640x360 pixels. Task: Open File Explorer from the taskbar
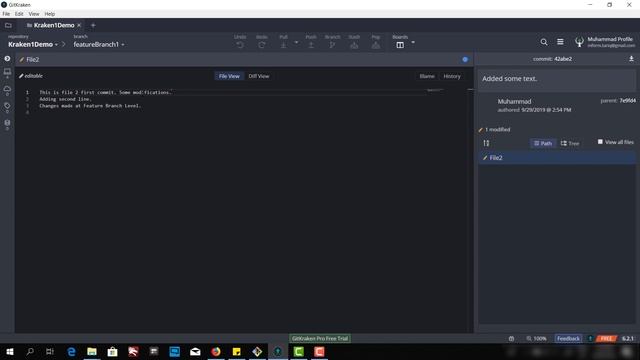tap(92, 351)
